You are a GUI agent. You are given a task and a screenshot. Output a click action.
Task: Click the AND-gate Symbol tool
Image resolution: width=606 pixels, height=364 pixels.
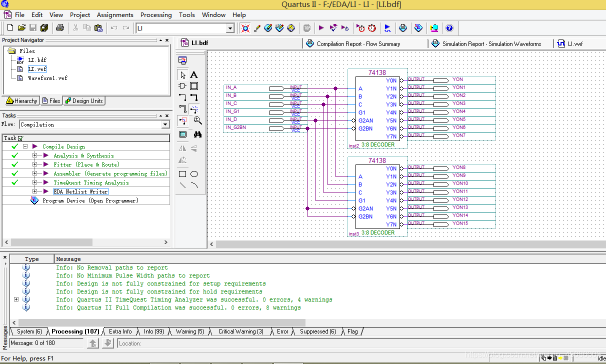click(x=182, y=86)
